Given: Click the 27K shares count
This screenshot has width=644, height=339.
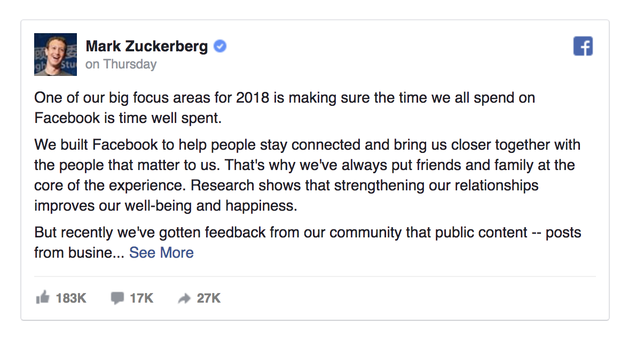Looking at the screenshot, I should click(208, 298).
